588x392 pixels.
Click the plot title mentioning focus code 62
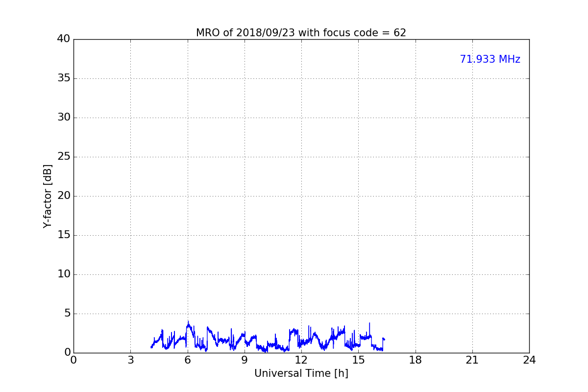tap(301, 33)
